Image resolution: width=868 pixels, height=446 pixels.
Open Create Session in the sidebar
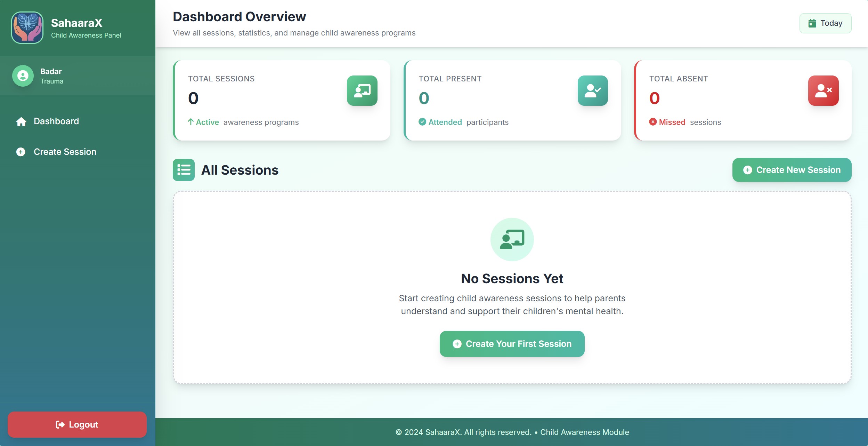coord(65,152)
